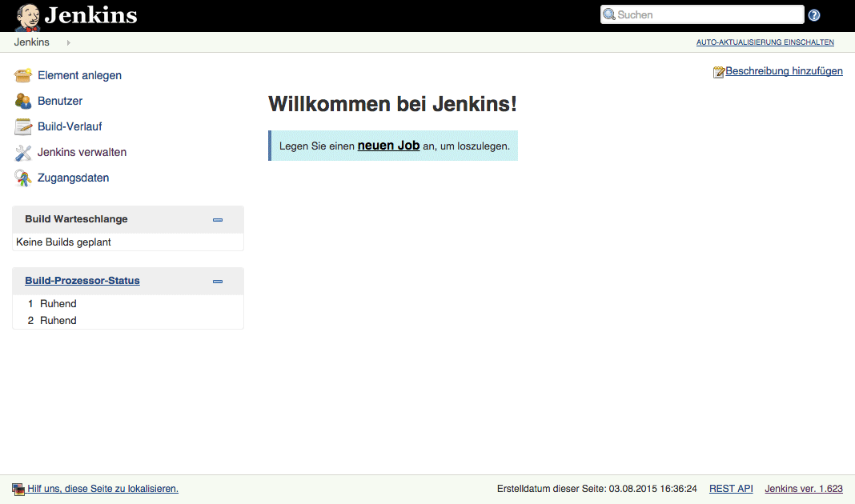Click the 'Build Warteschlange' panel title
This screenshot has height=504, width=855.
[x=76, y=219]
